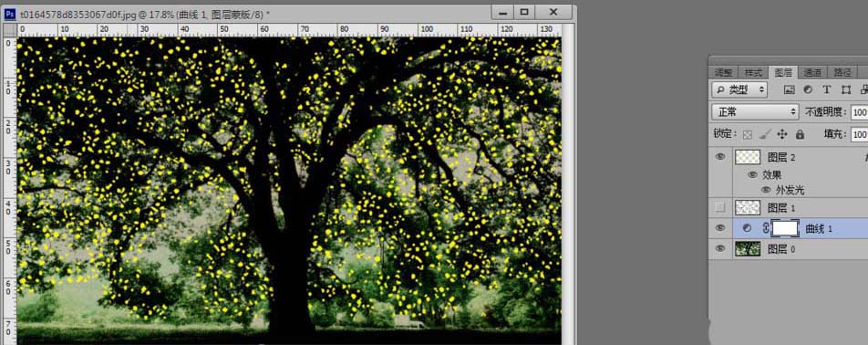Click the 效果 effects label
The image size is (868, 345).
(771, 175)
